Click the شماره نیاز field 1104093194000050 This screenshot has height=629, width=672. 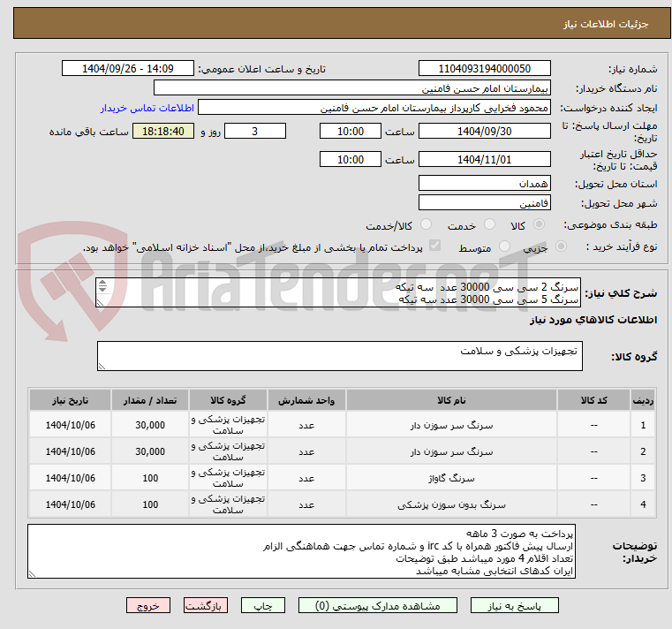point(484,69)
